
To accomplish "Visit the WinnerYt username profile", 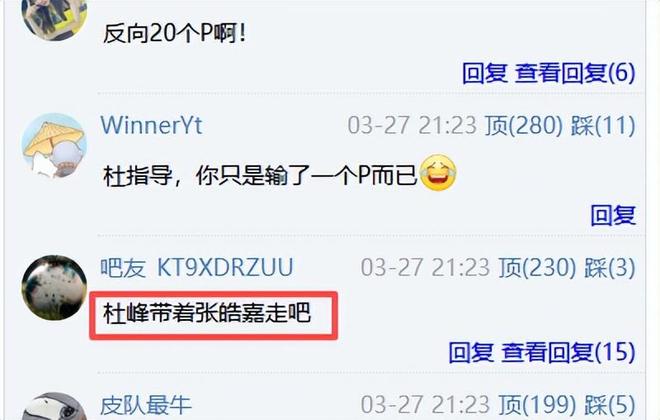I will [151, 125].
